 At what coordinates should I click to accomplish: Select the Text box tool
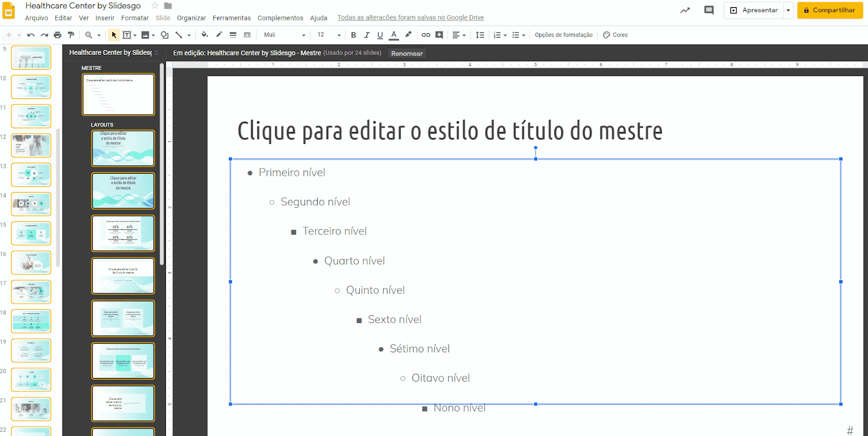coord(126,35)
